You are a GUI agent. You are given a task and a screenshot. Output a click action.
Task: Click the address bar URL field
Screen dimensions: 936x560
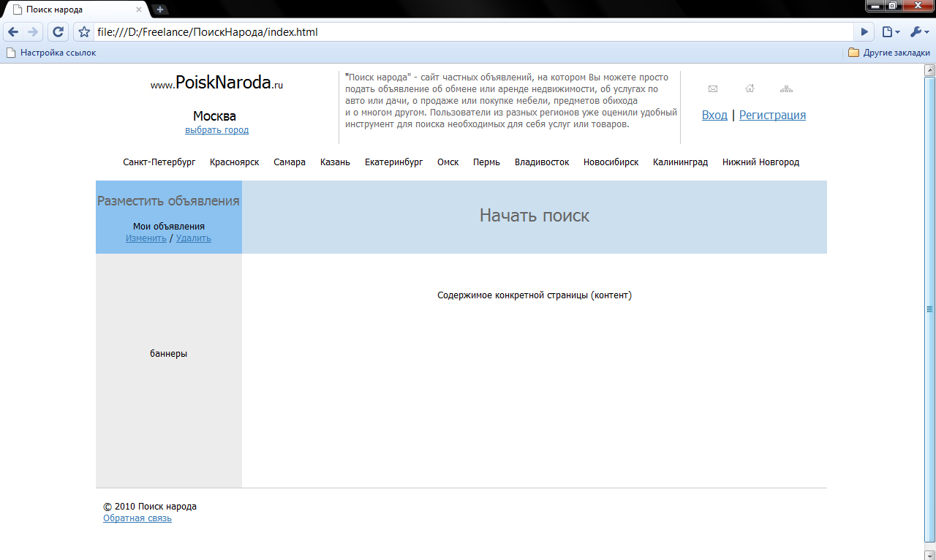(468, 32)
